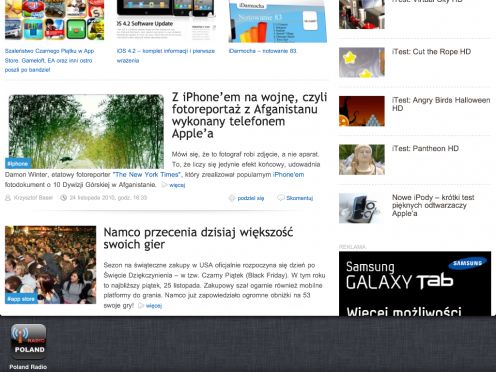Select the Krzysztof Basel author name
This screenshot has height=372, width=496.
click(x=33, y=198)
